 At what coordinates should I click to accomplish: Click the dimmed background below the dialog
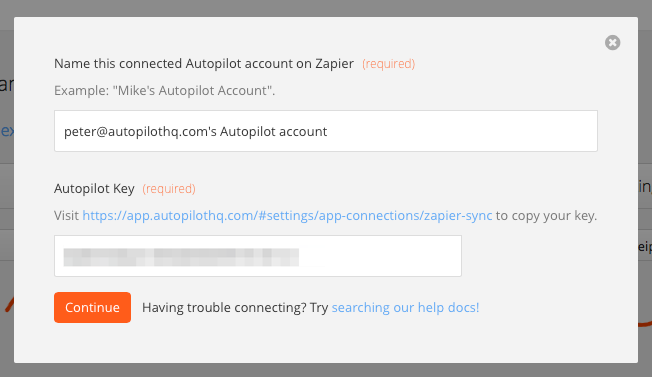[326, 370]
